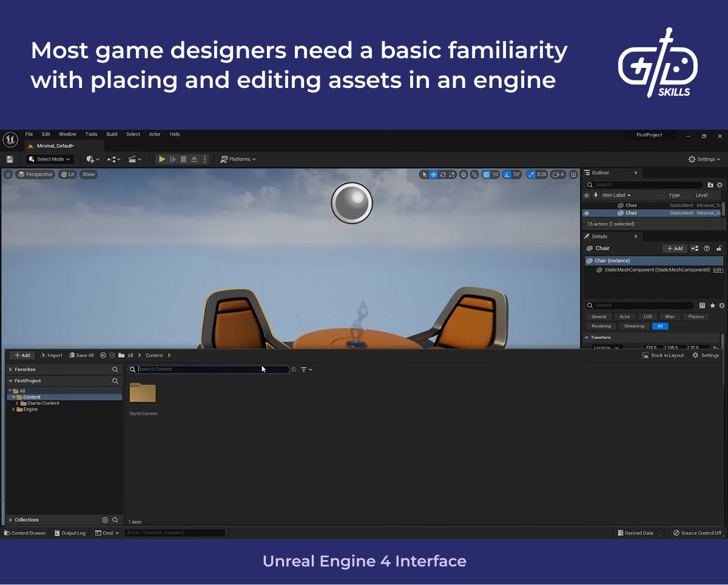Open the Platforms dropdown
This screenshot has width=728, height=585.
238,159
